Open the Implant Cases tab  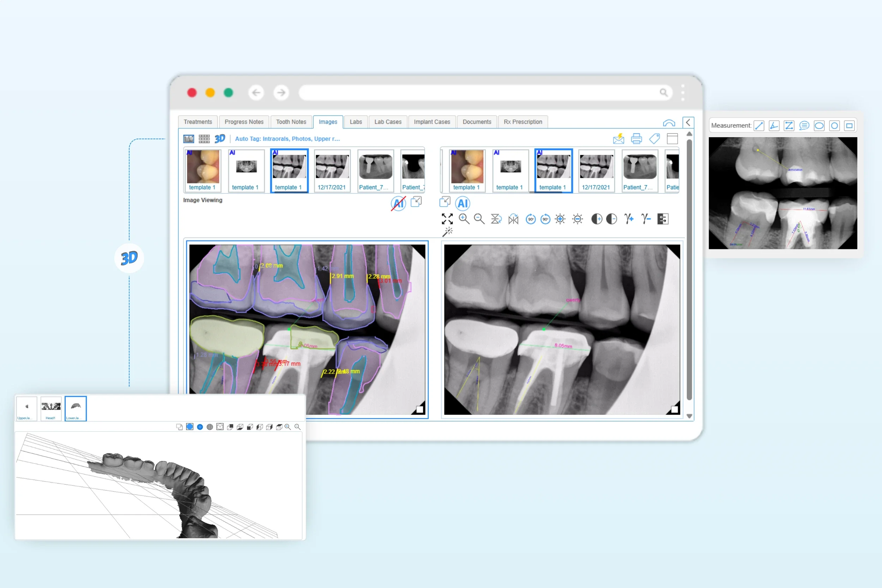pos(431,122)
